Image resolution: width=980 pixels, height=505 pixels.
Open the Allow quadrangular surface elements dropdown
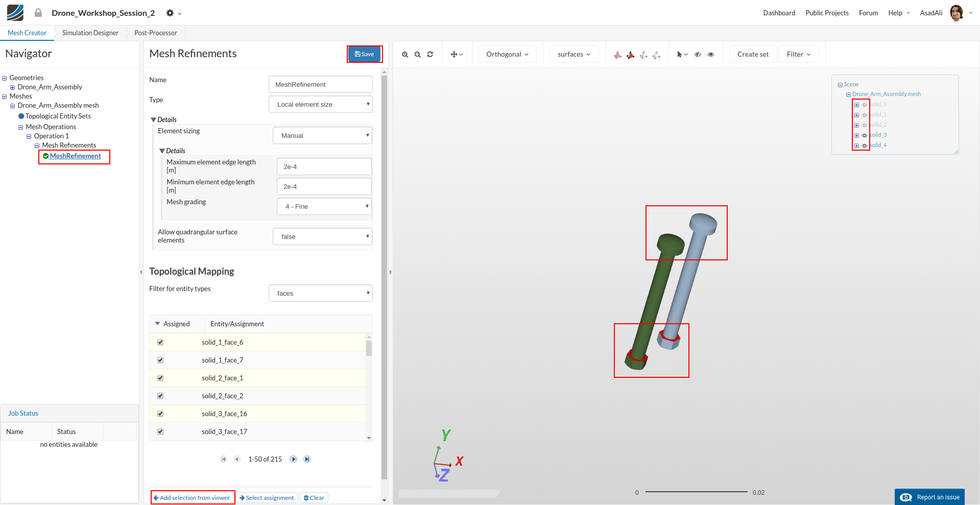click(322, 236)
